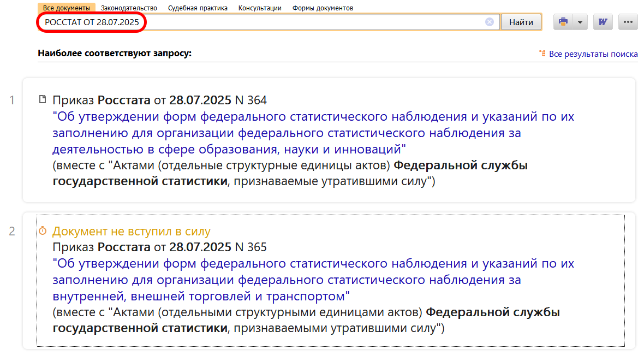
Task: Open the Судебная практика tab
Action: pyautogui.click(x=198, y=8)
